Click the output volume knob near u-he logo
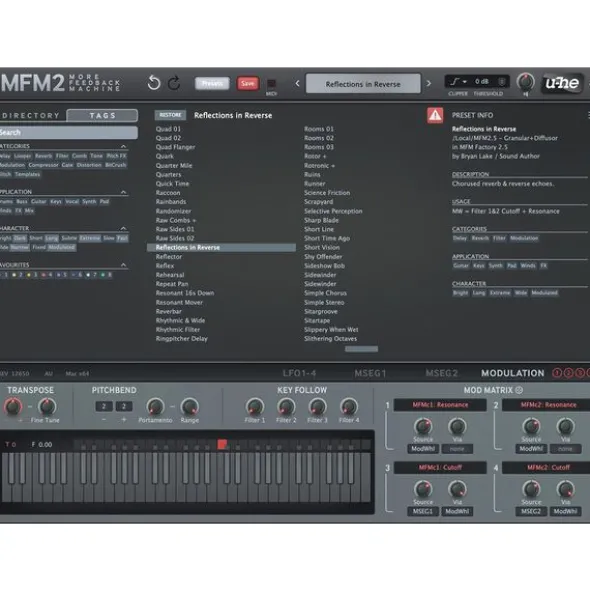The width and height of the screenshot is (590, 591). [526, 82]
